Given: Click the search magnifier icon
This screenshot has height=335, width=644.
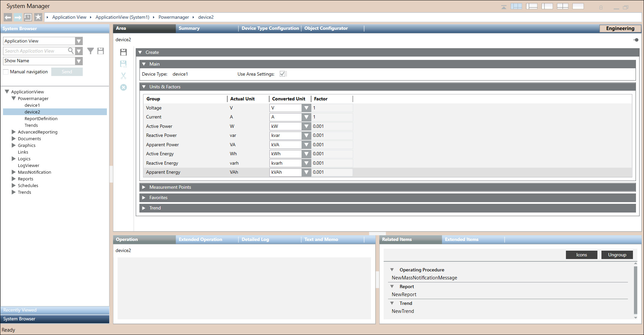Looking at the screenshot, I should point(71,51).
